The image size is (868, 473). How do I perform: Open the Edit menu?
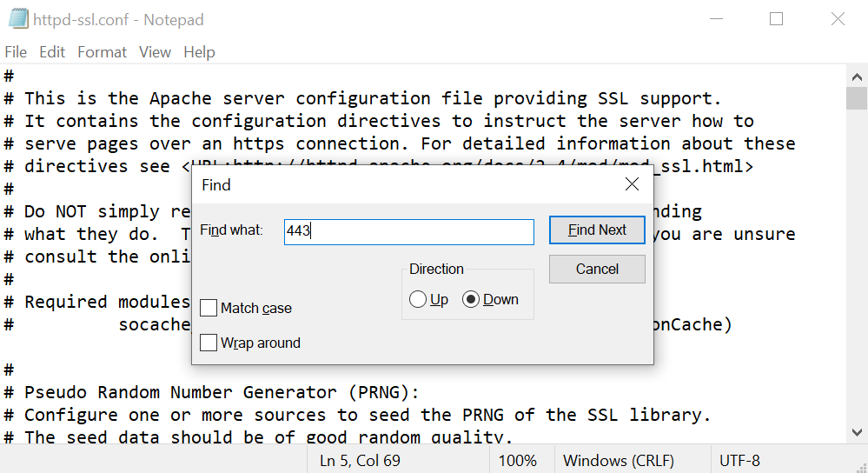(x=52, y=52)
